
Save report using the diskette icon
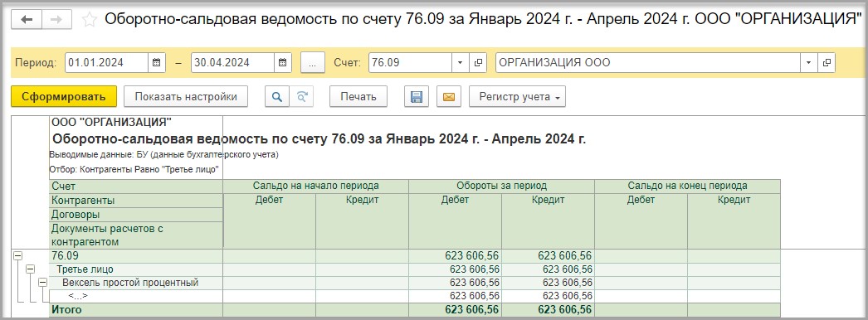417,97
